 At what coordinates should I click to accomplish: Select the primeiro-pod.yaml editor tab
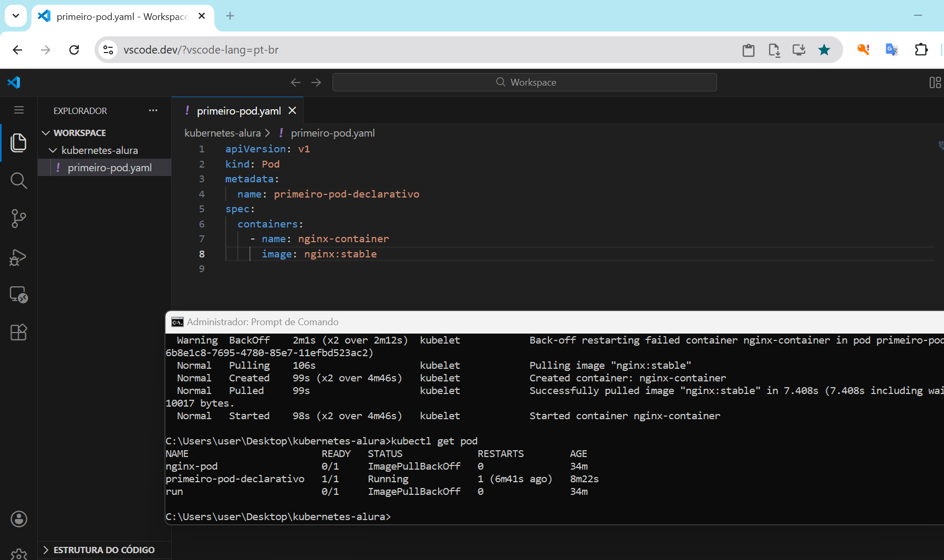coord(238,111)
